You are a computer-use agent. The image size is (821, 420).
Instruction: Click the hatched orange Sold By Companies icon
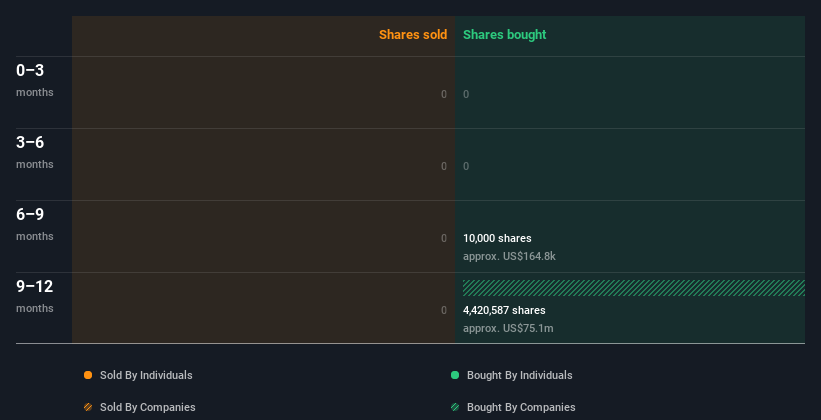(x=88, y=407)
